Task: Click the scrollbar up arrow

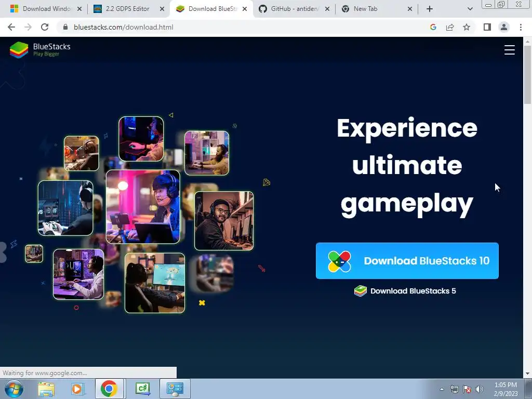Action: [x=527, y=41]
